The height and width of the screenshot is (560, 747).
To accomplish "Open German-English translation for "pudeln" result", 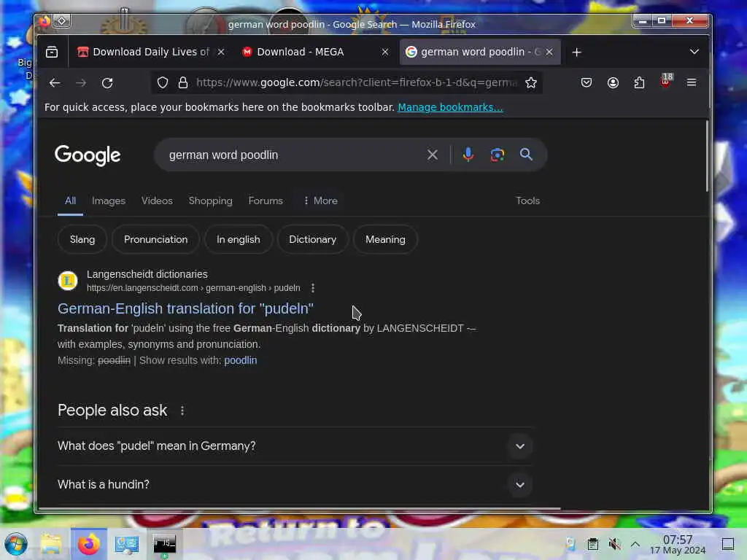I will coord(185,308).
